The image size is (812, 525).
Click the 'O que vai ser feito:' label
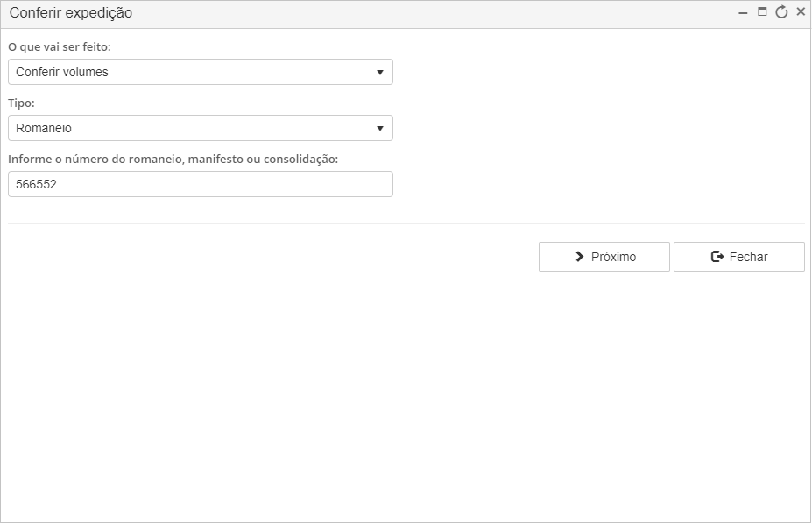(60, 46)
